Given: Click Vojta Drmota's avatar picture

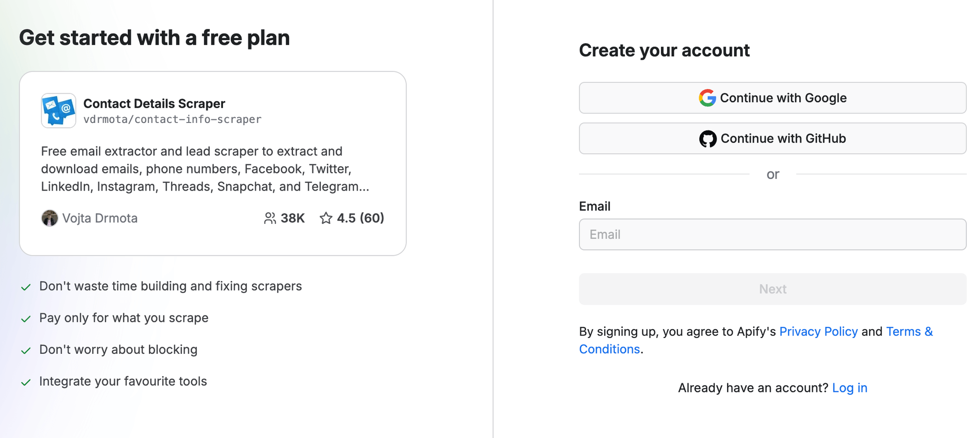Looking at the screenshot, I should coord(49,218).
